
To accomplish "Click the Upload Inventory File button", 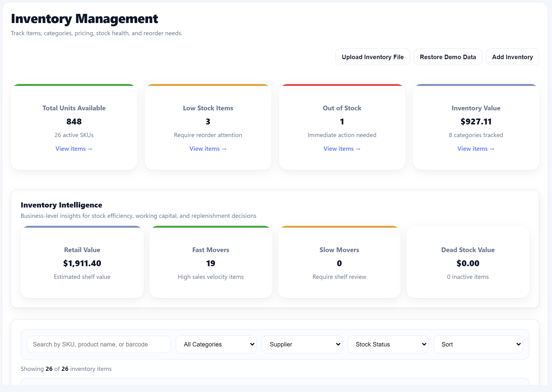I will pyautogui.click(x=373, y=57).
